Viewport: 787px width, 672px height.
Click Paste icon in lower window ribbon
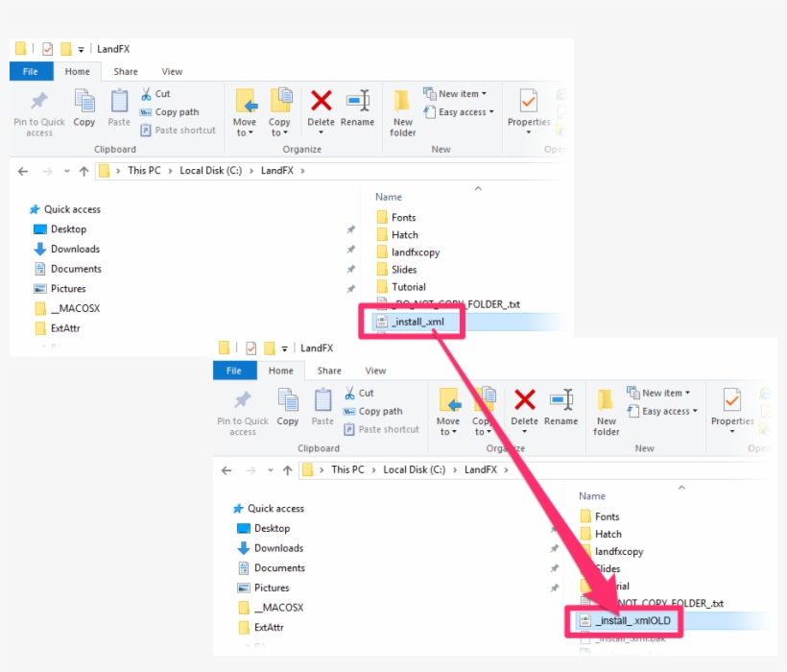coord(322,399)
